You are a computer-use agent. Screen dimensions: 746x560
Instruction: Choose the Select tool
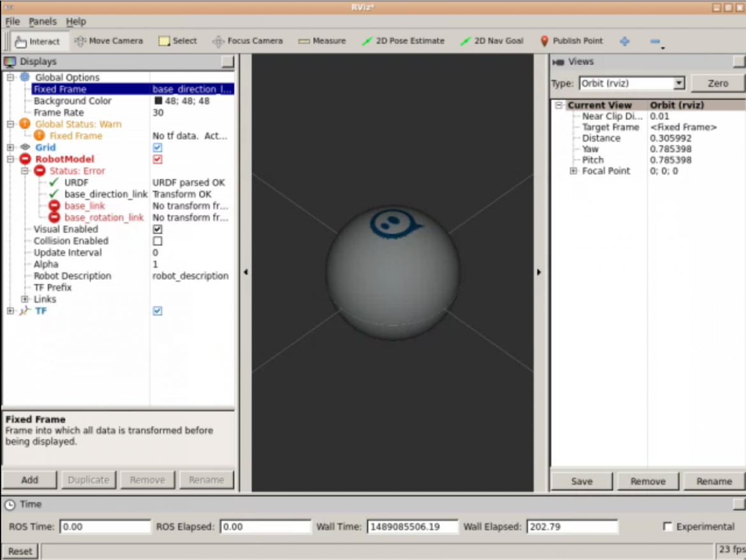tap(177, 41)
